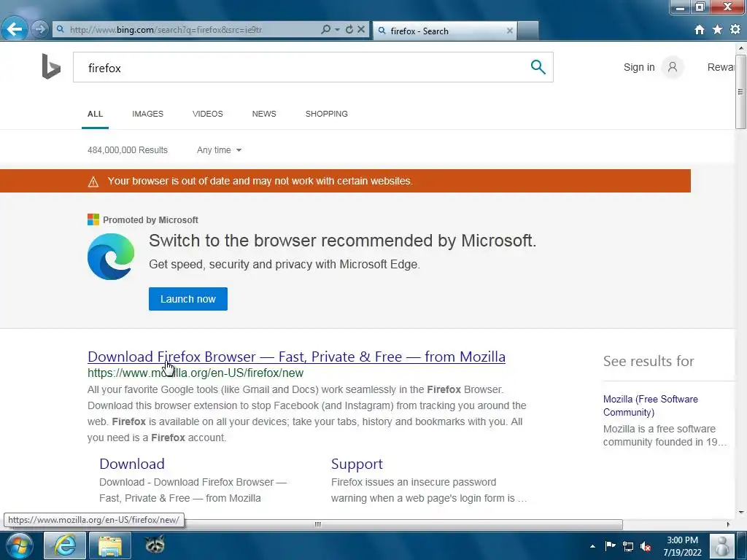Click the Rewards link in the header
The width and height of the screenshot is (747, 560).
point(721,67)
